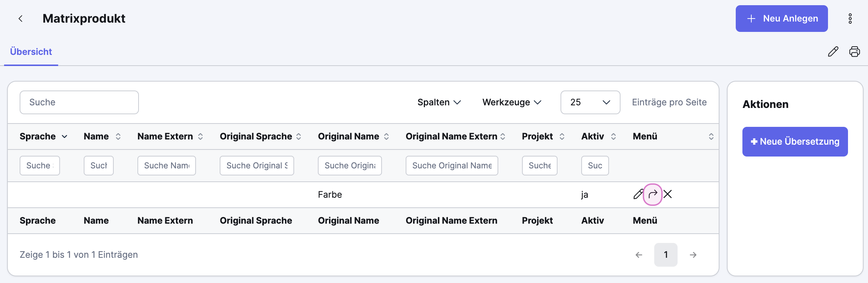Viewport: 868px width, 283px height.
Task: Click the forward arrow icon in Farbe row
Action: 653,194
